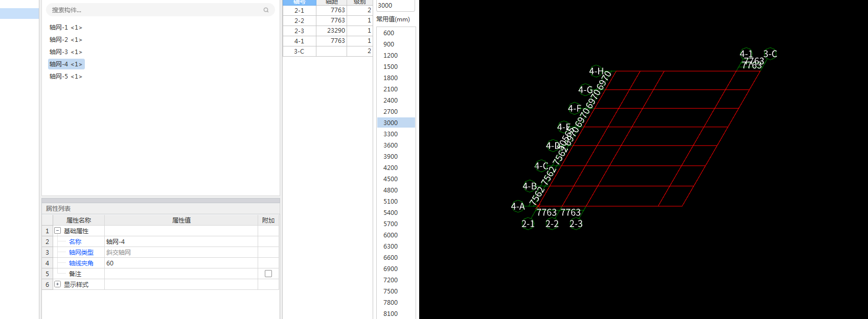Choose common value 7500
The height and width of the screenshot is (319, 868).
coord(396,291)
